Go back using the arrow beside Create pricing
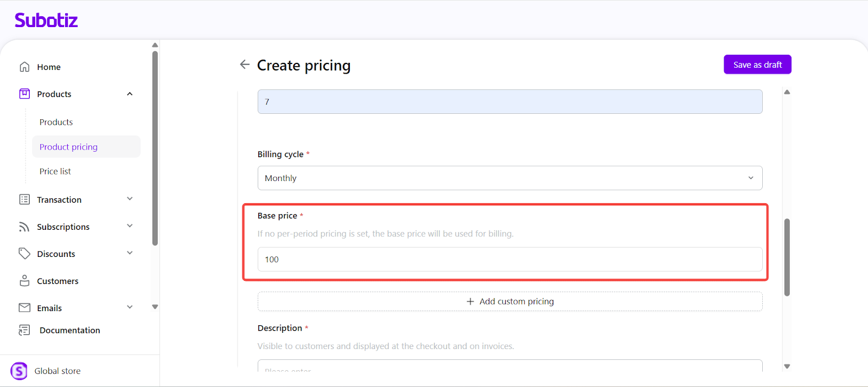 (x=245, y=64)
